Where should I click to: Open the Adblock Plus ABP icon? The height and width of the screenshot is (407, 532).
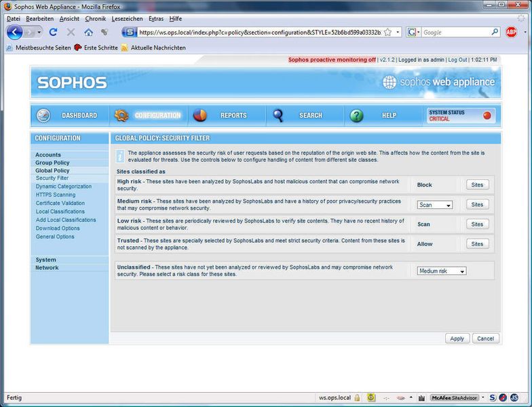coord(512,33)
